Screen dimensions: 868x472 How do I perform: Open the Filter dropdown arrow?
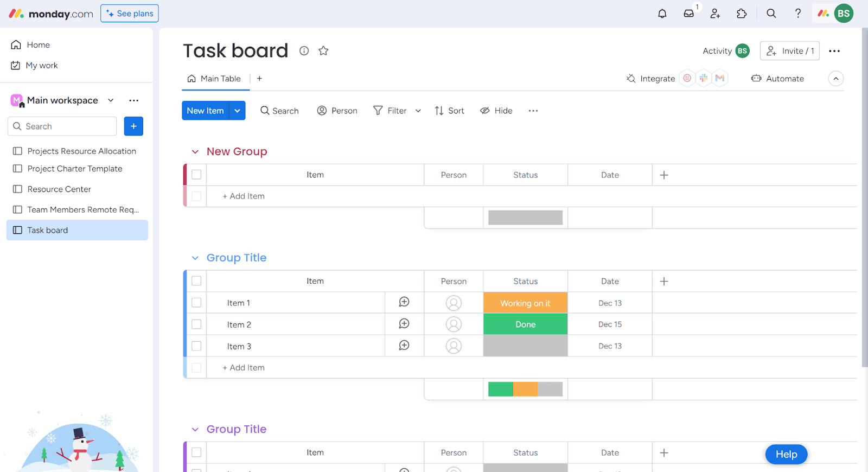418,111
